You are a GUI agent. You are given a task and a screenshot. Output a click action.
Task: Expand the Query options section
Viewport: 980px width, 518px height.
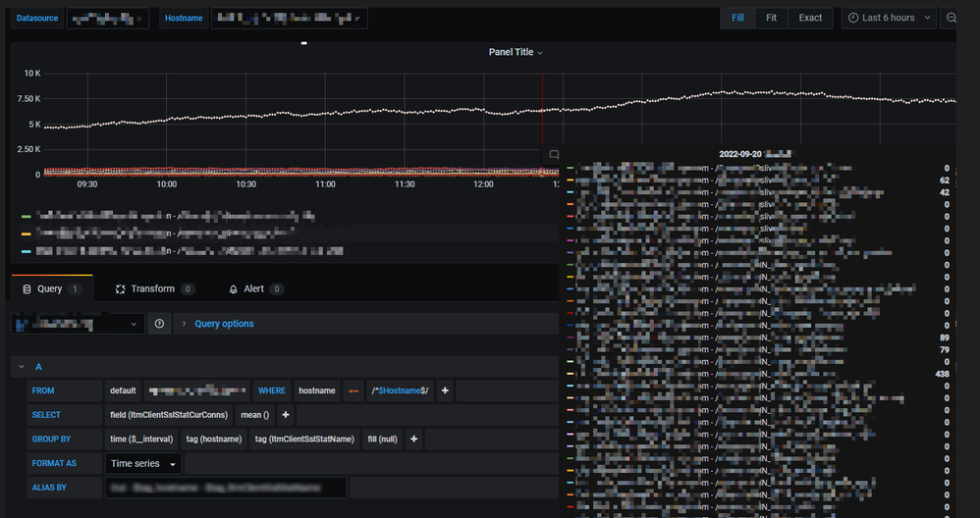pos(224,324)
